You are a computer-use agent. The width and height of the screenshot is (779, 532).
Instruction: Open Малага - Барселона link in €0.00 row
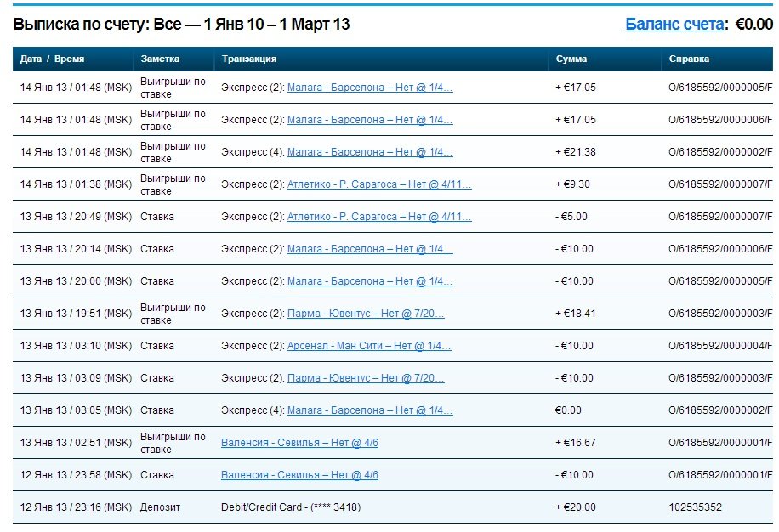(370, 410)
